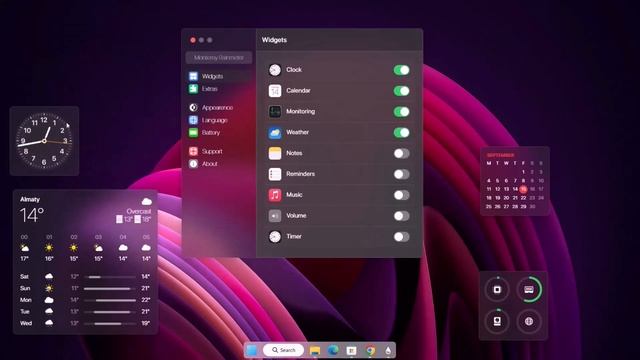The width and height of the screenshot is (640, 360).
Task: Click the analog clock desktop widget
Action: point(44,141)
